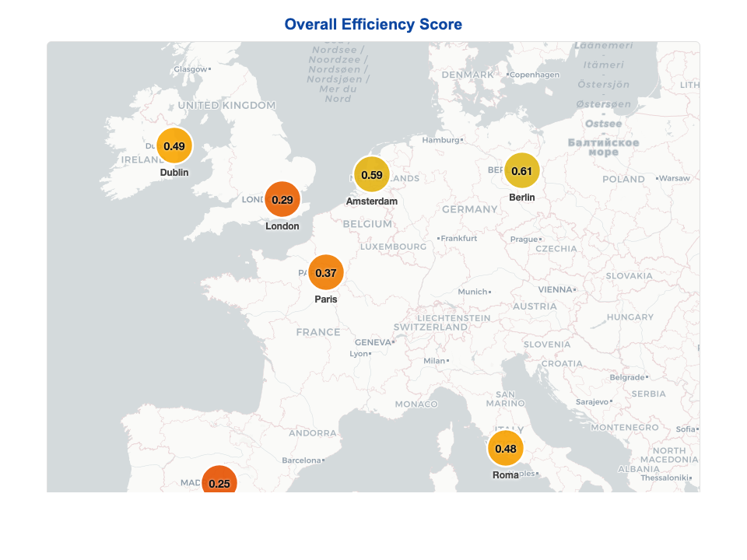Click the ANDORRA label on map
The height and width of the screenshot is (560, 747).
pyautogui.click(x=313, y=433)
